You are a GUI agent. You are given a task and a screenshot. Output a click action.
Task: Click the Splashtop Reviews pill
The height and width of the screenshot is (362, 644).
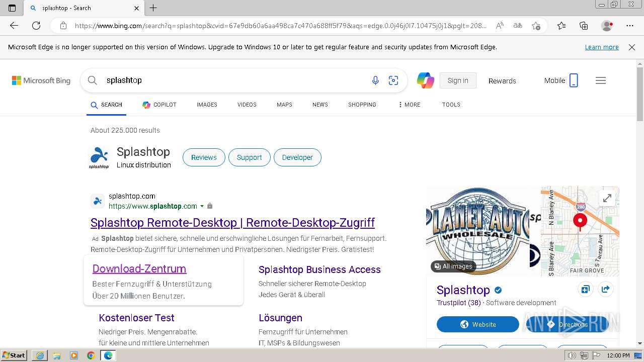(204, 157)
